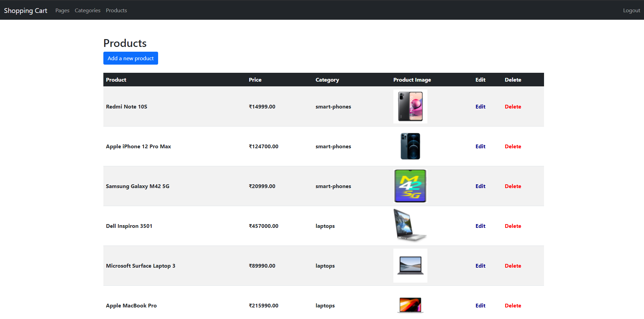Edit the Redmi Note 10S product
The height and width of the screenshot is (319, 644).
tap(480, 106)
